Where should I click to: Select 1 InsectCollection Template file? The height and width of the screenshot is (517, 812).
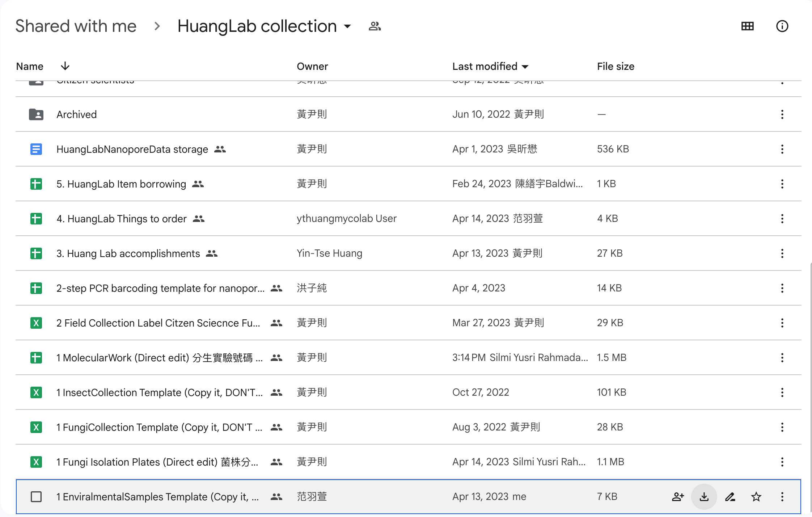pos(160,392)
